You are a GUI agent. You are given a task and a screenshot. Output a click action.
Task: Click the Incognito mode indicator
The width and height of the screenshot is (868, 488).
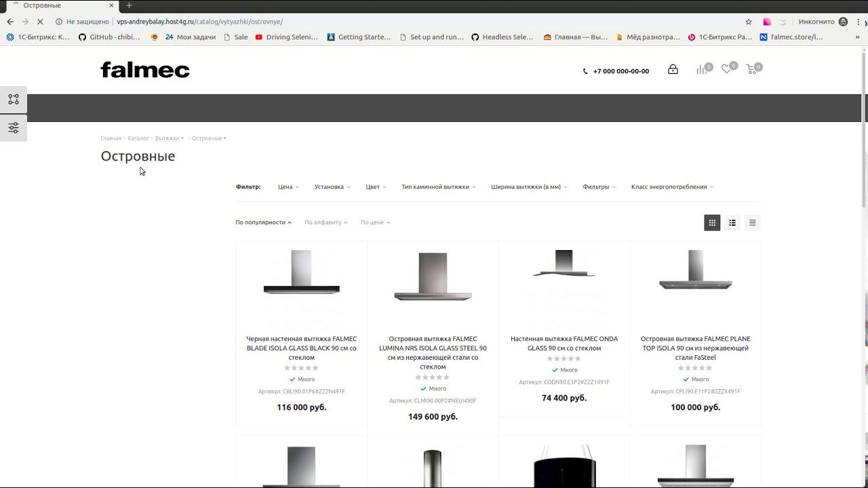pyautogui.click(x=823, y=22)
